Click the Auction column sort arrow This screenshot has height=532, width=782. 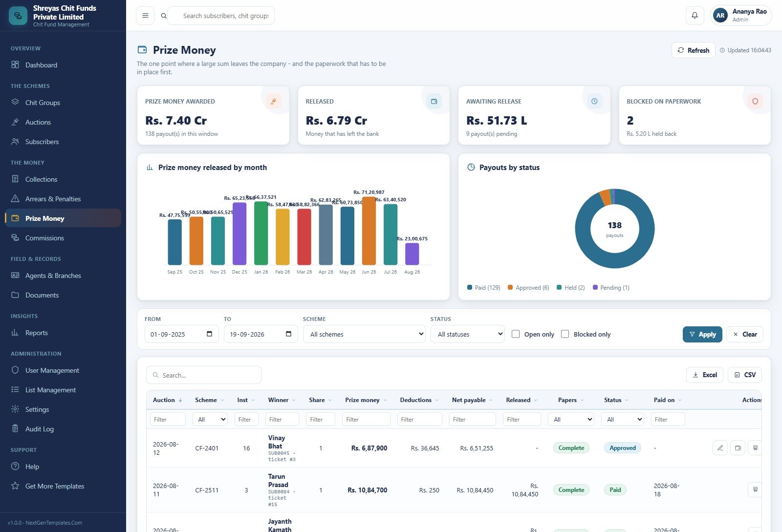(180, 400)
